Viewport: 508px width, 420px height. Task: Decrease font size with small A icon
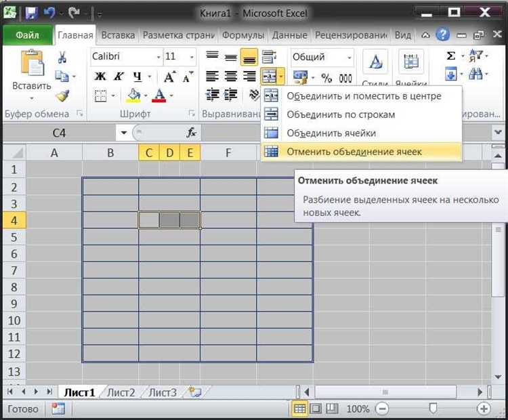(187, 77)
